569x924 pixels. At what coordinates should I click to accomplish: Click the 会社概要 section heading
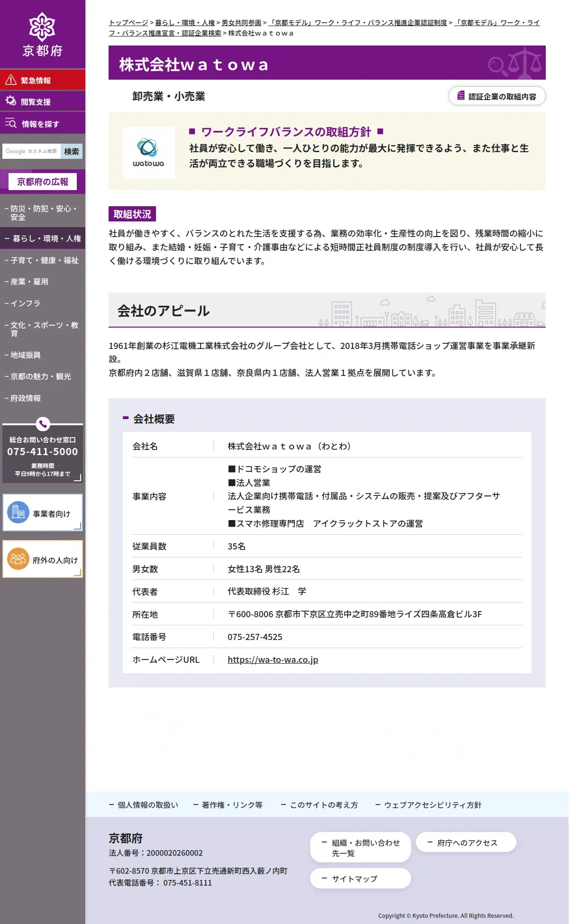pos(154,419)
